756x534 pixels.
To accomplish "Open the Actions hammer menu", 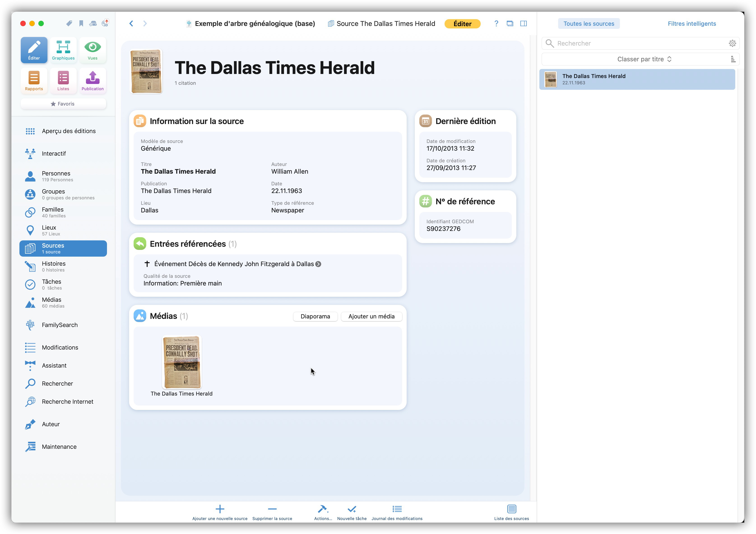I will coord(323,513).
